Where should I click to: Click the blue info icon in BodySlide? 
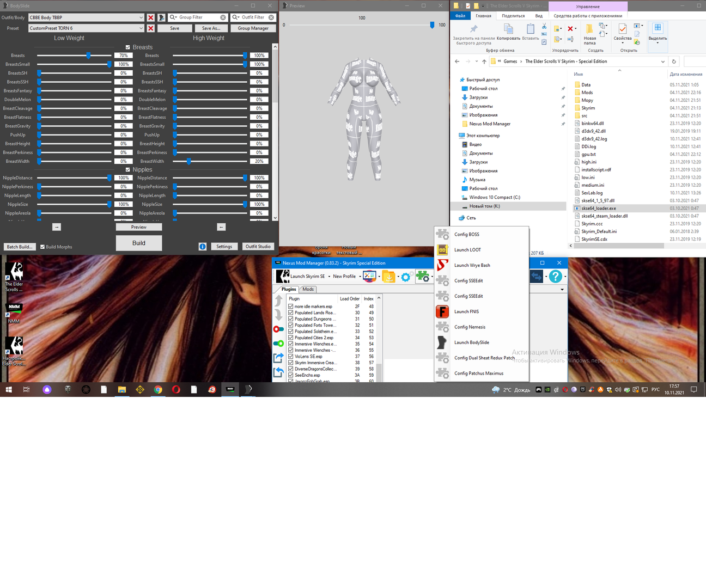tap(203, 247)
